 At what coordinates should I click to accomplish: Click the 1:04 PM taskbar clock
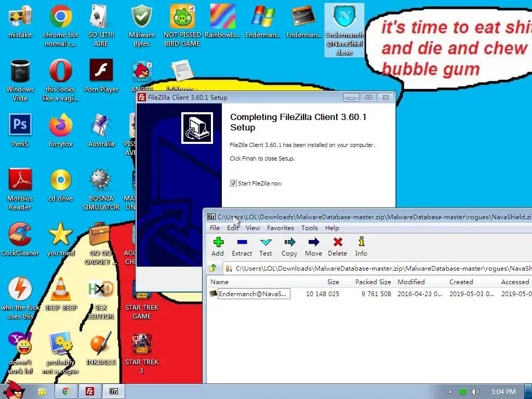[503, 392]
